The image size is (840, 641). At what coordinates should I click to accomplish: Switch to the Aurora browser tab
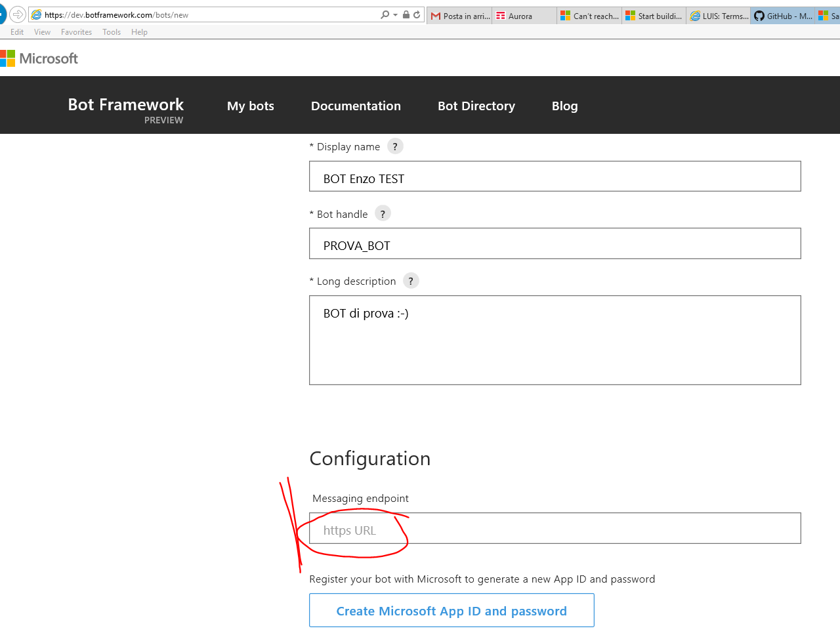coord(525,16)
